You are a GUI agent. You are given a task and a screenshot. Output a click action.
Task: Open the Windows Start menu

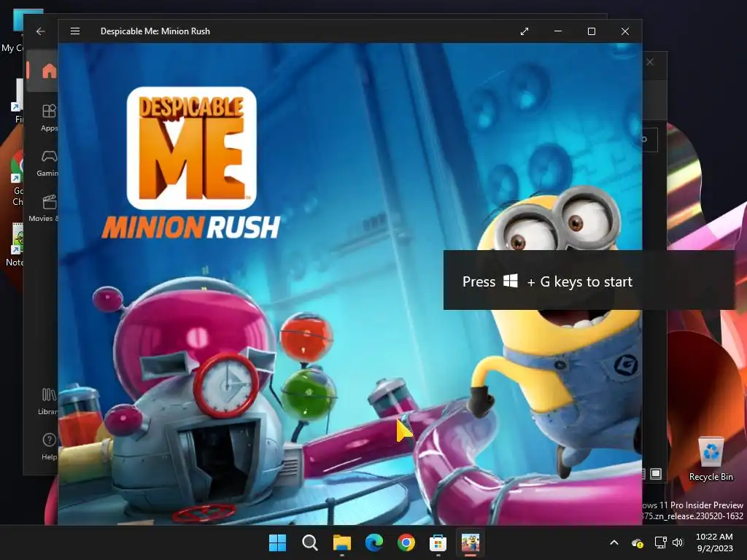pos(277,542)
